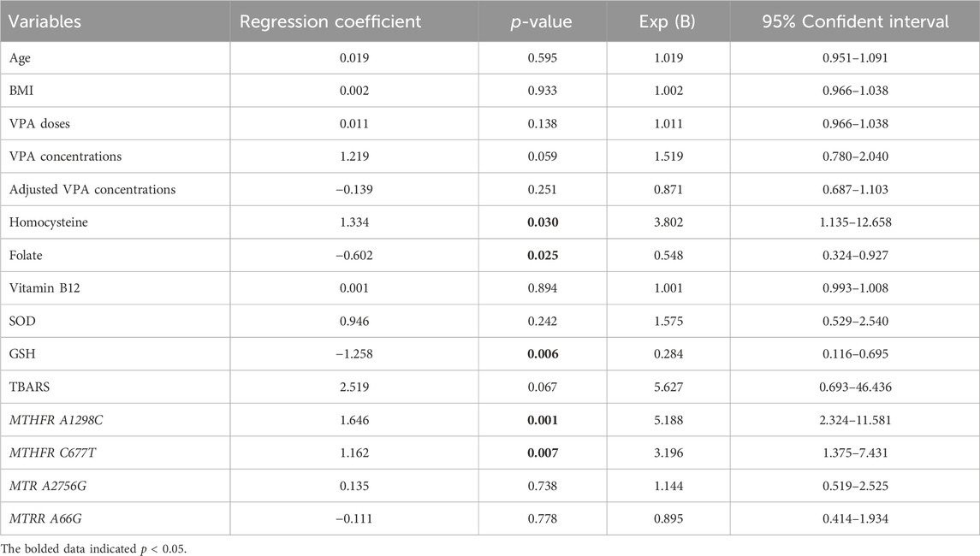Click the bolded p-value 0.030

click(543, 222)
